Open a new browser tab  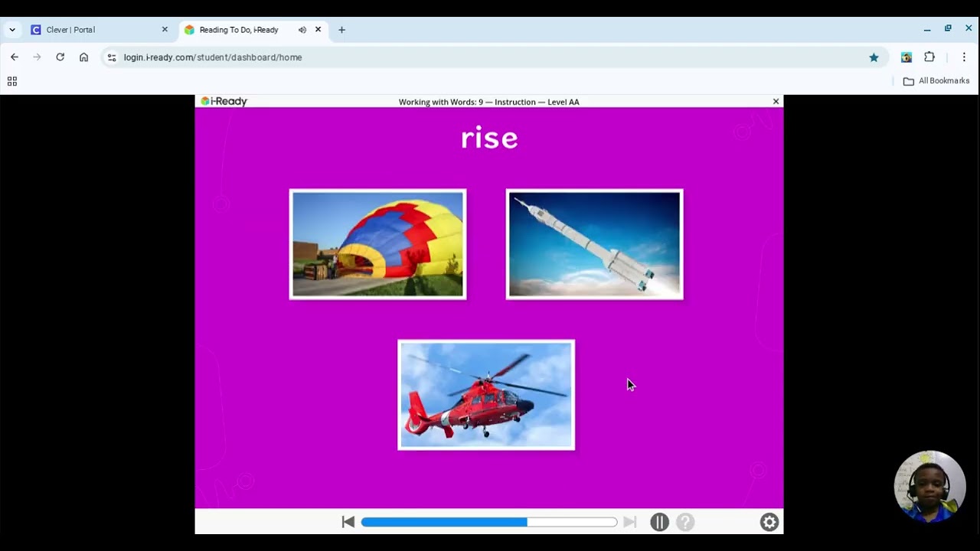[x=341, y=30]
